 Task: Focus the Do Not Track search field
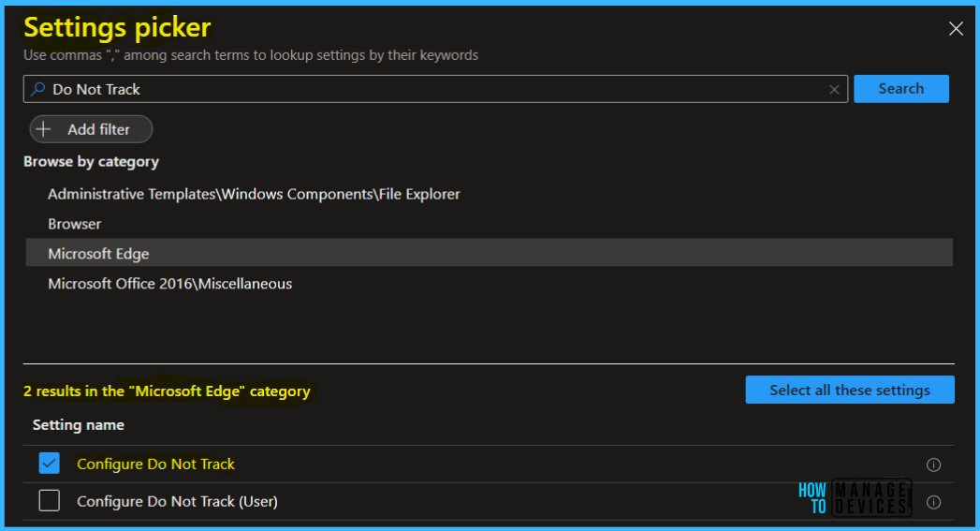435,89
